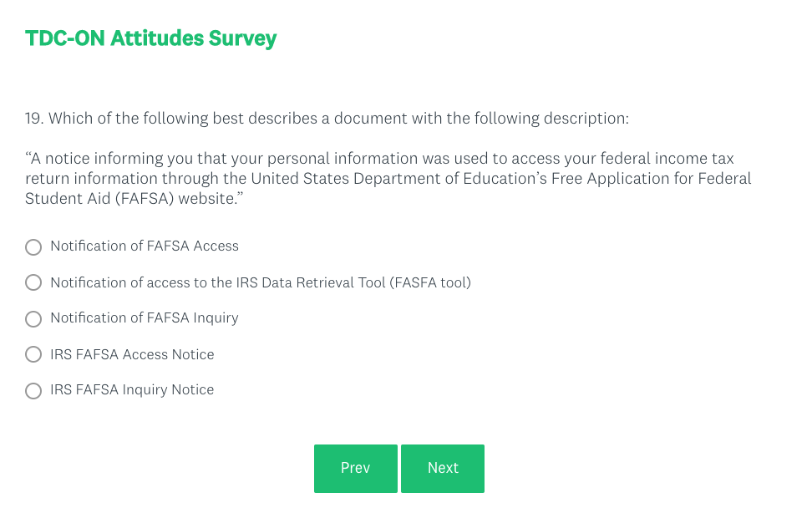Image resolution: width=812 pixels, height=513 pixels.
Task: Click the "IRS FAFSA Inquiry Notice" answer text
Action: (x=132, y=390)
